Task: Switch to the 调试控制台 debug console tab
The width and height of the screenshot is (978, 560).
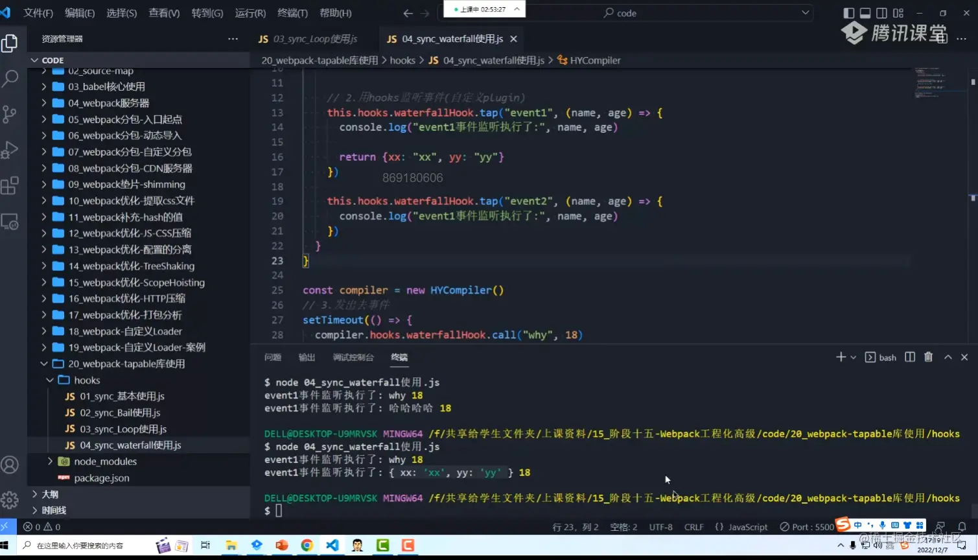Action: click(x=353, y=357)
